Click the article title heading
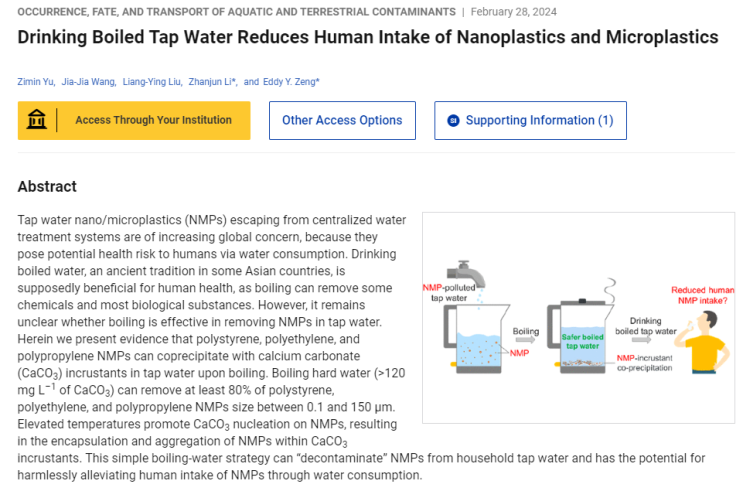The image size is (743, 491). (368, 37)
